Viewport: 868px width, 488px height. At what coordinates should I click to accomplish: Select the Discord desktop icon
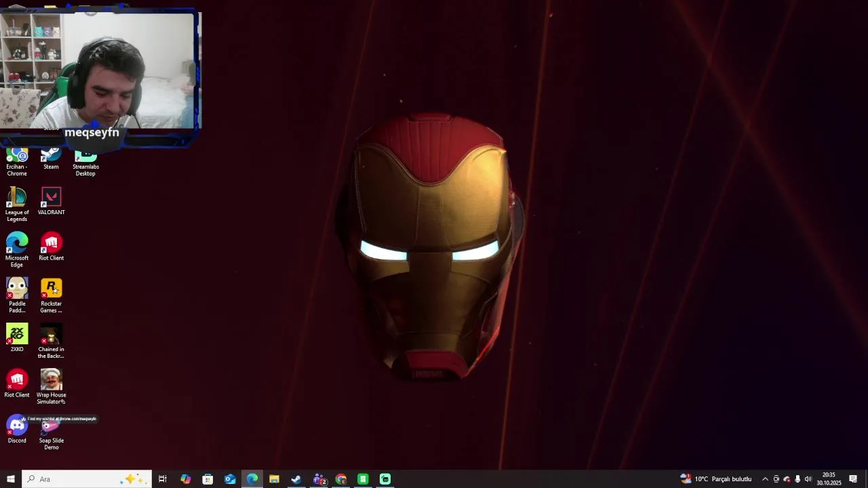pos(17,430)
